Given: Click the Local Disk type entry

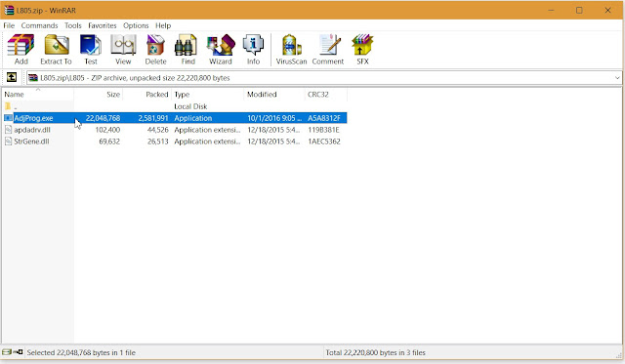Looking at the screenshot, I should (190, 106).
